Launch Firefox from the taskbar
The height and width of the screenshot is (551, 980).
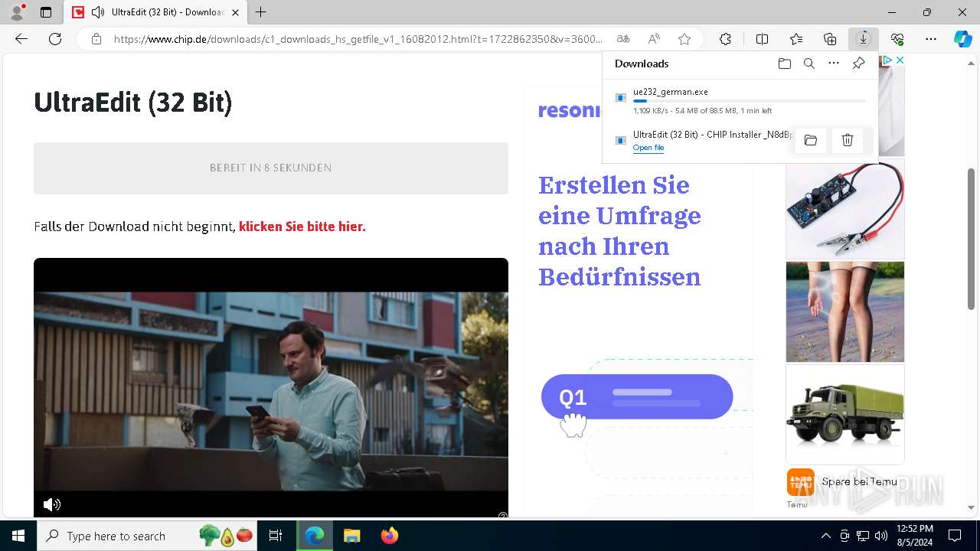pyautogui.click(x=390, y=536)
